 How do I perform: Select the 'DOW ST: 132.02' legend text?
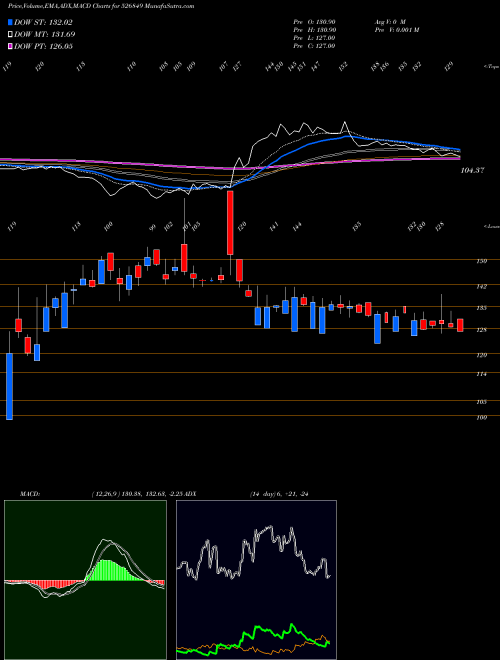(x=43, y=23)
